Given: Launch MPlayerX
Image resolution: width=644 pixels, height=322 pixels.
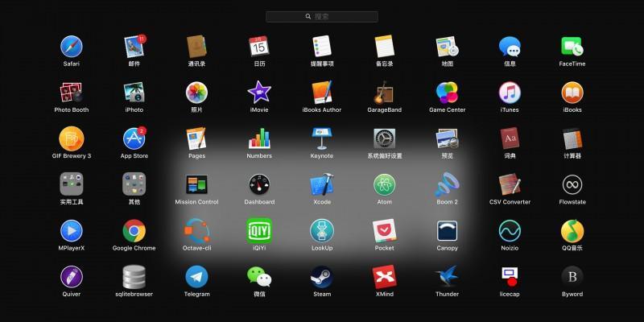Looking at the screenshot, I should pos(72,231).
